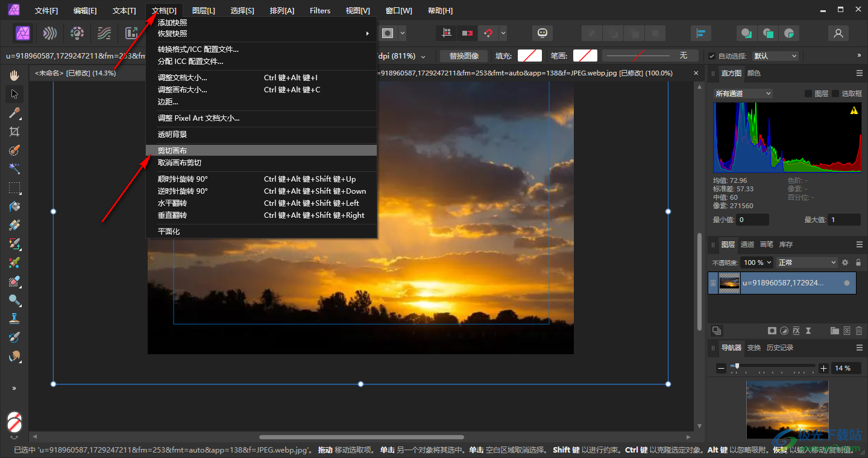Delete layer using the trash icon

858,331
